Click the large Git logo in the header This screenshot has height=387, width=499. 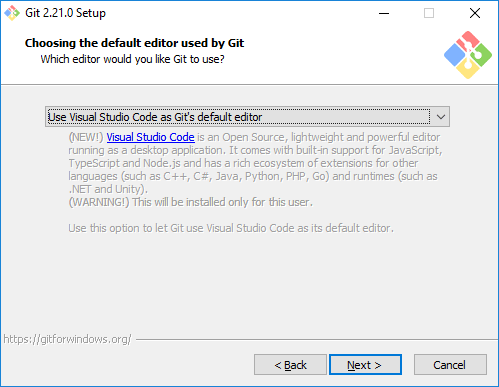[x=468, y=55]
